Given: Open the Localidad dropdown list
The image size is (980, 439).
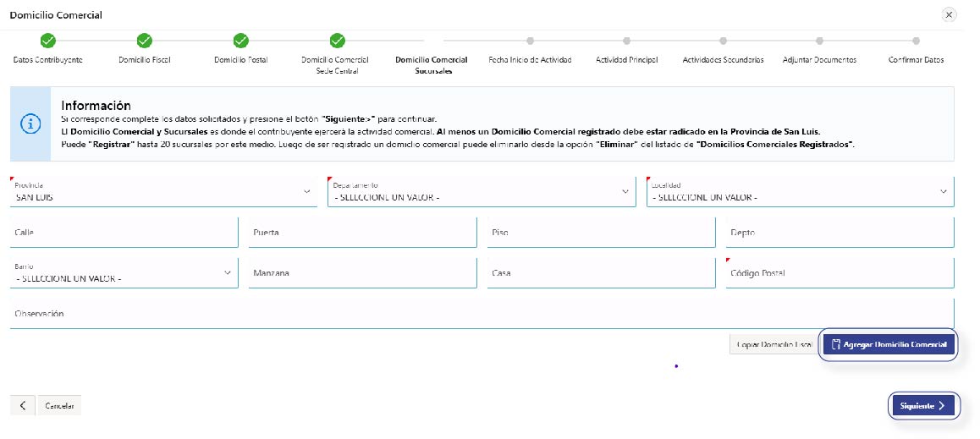Looking at the screenshot, I should click(x=800, y=192).
